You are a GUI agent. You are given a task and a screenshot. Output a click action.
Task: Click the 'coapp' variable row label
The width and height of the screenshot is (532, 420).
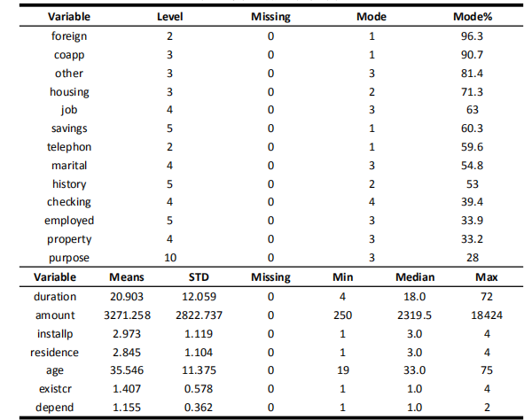69,55
